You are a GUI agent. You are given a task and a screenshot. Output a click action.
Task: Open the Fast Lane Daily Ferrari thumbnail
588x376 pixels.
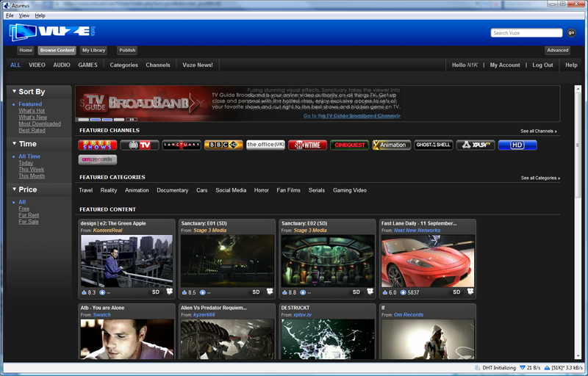428,261
